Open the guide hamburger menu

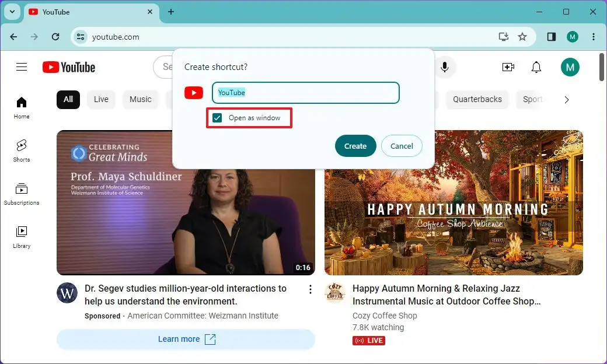coord(22,67)
